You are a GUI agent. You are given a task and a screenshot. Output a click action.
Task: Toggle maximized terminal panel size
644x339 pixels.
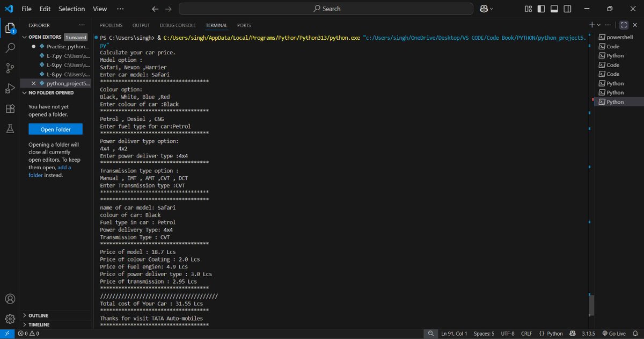pyautogui.click(x=624, y=25)
